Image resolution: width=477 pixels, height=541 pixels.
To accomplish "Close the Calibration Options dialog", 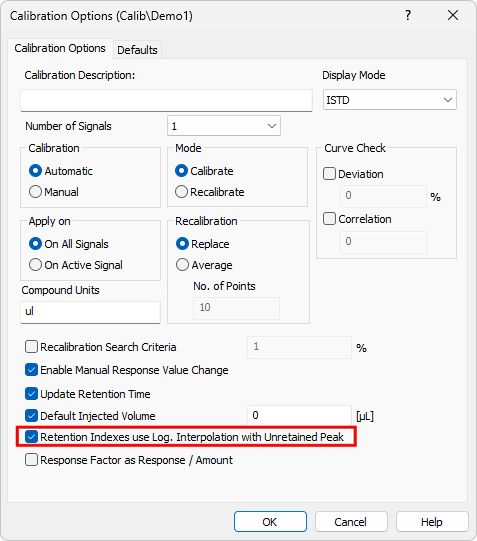I will click(x=453, y=15).
